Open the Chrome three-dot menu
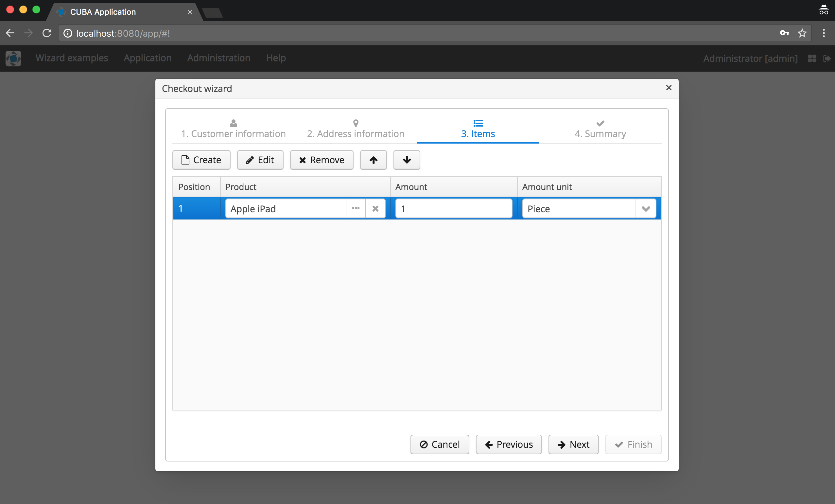 pyautogui.click(x=824, y=33)
